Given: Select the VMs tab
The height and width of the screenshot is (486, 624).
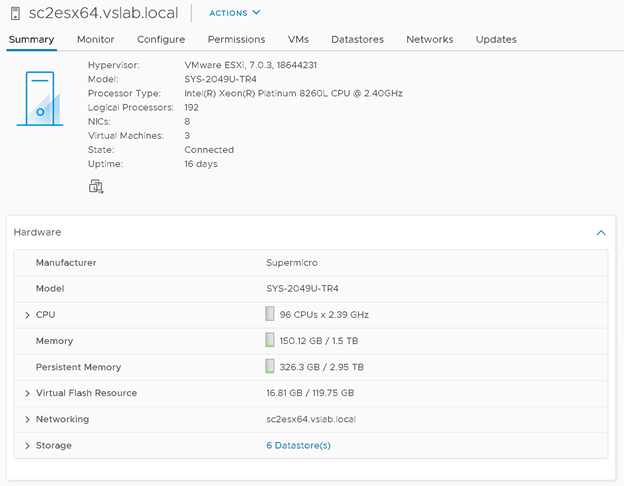Looking at the screenshot, I should (x=298, y=40).
